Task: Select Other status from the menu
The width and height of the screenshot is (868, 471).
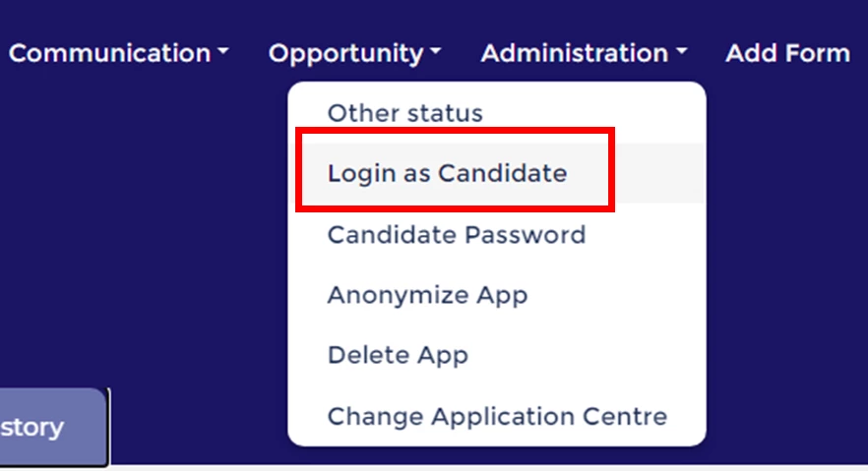Action: tap(404, 113)
